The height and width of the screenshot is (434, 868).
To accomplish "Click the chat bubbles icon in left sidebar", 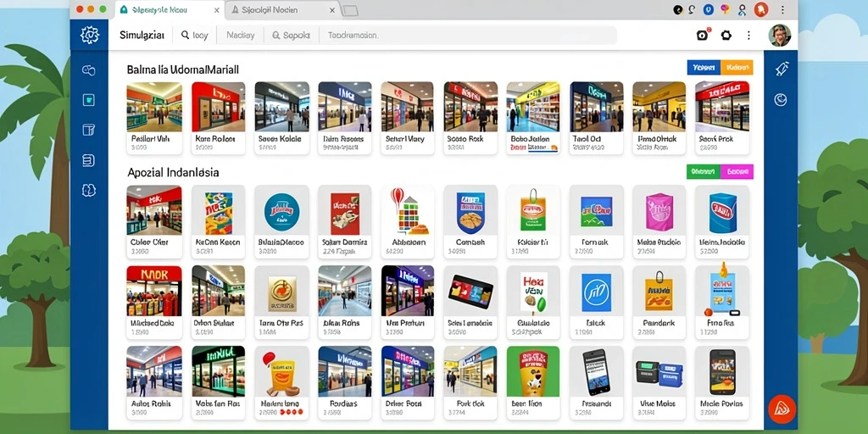I will click(88, 70).
